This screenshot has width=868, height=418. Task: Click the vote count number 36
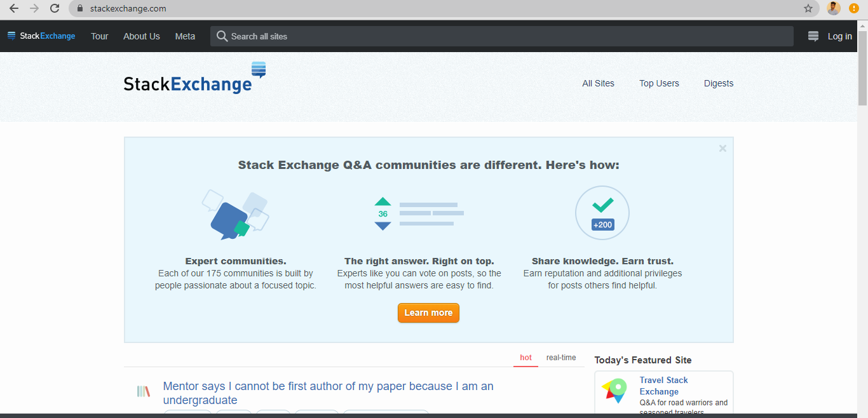pos(383,214)
